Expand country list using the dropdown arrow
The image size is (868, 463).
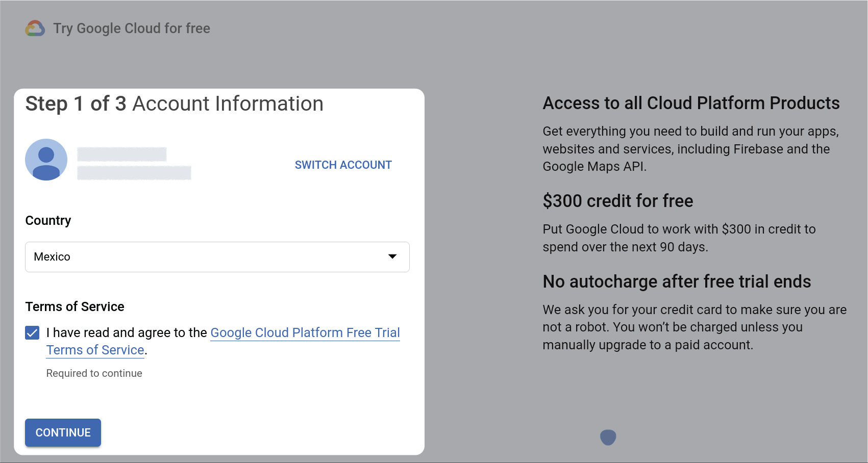tap(392, 256)
